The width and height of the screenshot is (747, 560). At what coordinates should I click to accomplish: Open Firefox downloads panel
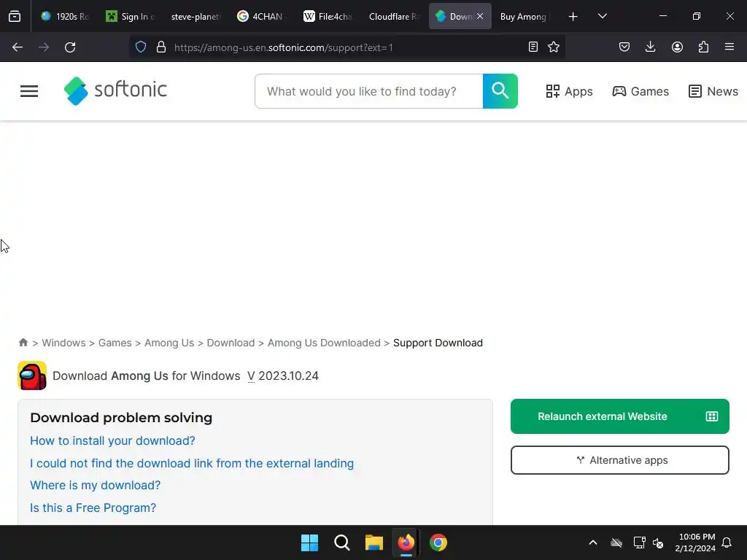coord(650,47)
